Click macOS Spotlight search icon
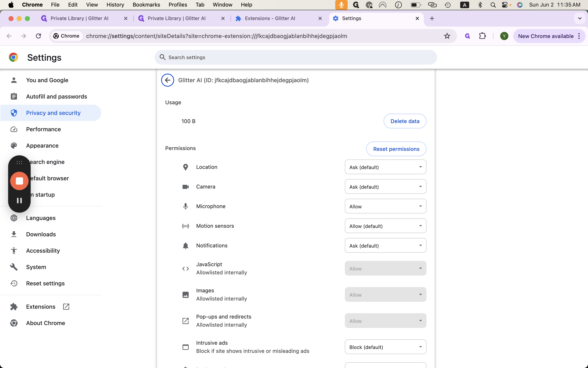588x368 pixels. 493,5
